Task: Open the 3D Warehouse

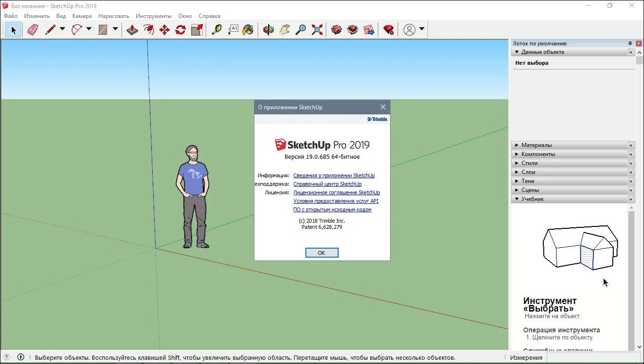Action: (337, 30)
